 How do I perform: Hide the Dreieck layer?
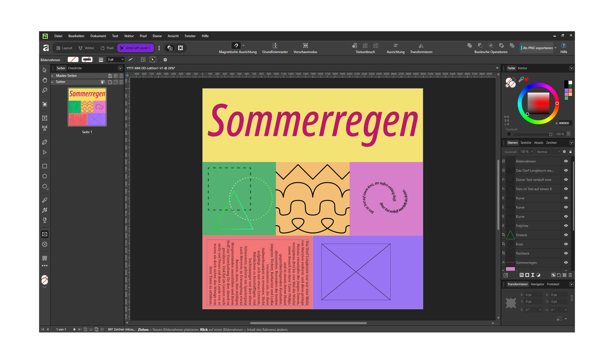pos(566,235)
